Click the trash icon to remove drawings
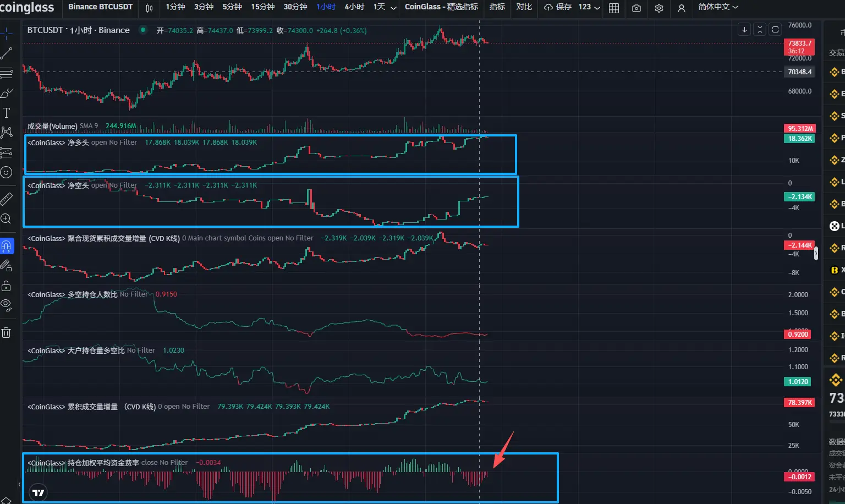Image resolution: width=845 pixels, height=504 pixels. [x=6, y=332]
